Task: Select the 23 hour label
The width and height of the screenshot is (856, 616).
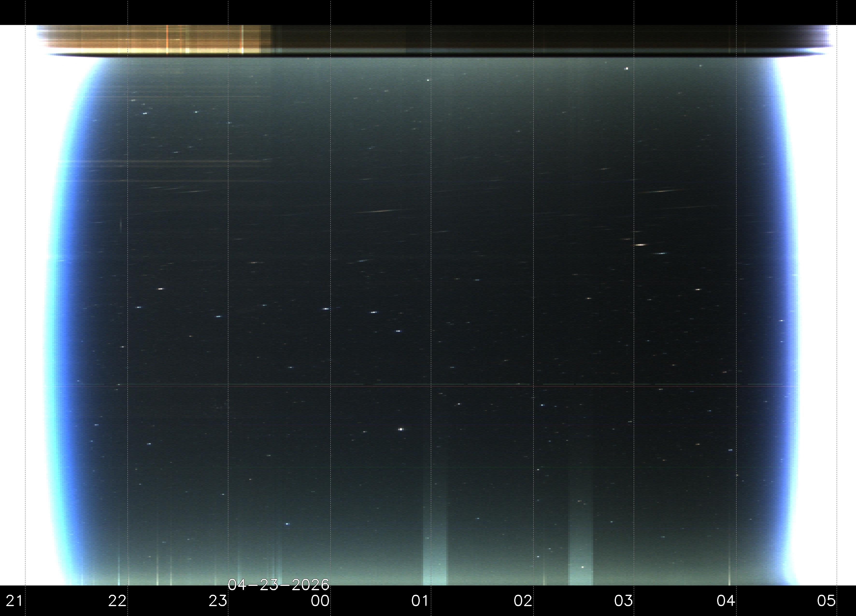Action: (x=218, y=601)
